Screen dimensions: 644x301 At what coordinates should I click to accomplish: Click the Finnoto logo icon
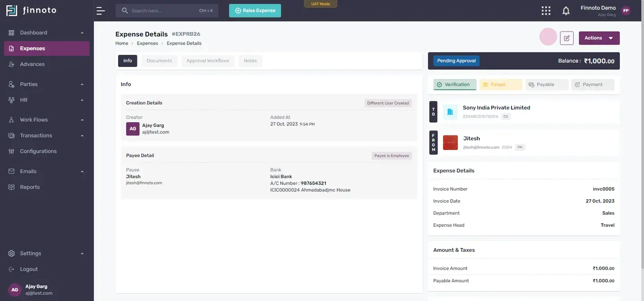(12, 10)
